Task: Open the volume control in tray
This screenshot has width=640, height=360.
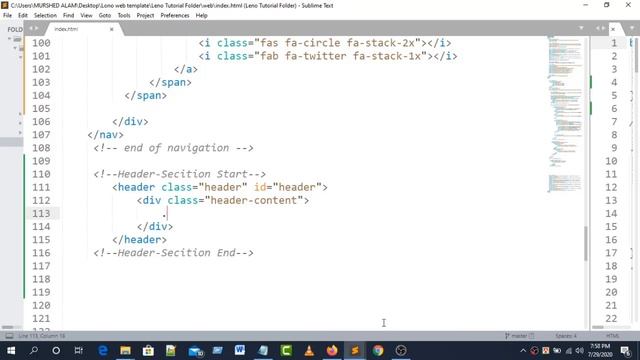Action: [580, 351]
